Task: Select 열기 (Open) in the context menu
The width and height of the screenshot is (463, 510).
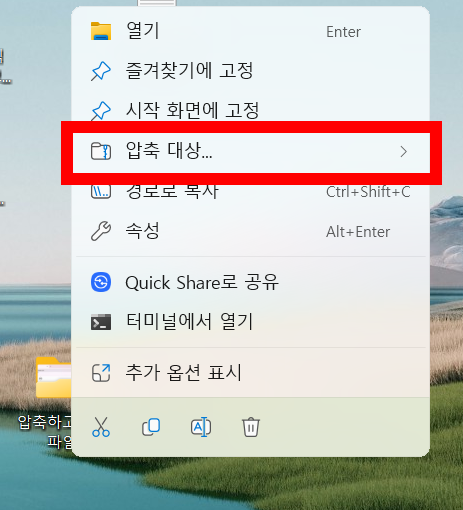Action: 250,31
